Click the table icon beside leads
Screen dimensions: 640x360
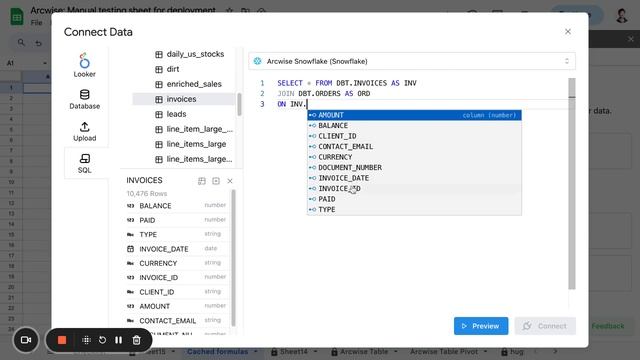coord(159,114)
